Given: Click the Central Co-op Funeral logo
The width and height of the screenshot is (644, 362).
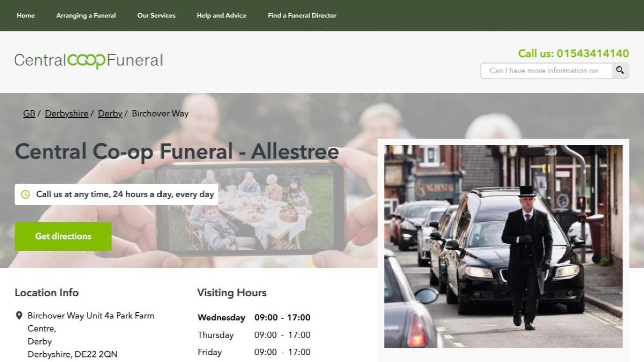Looking at the screenshot, I should click(x=89, y=61).
